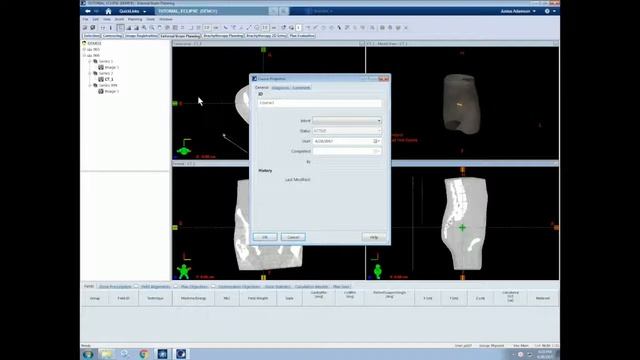Image resolution: width=640 pixels, height=360 pixels.
Task: Switch to the Brachytherapy 2D Entry tab
Action: [x=266, y=36]
